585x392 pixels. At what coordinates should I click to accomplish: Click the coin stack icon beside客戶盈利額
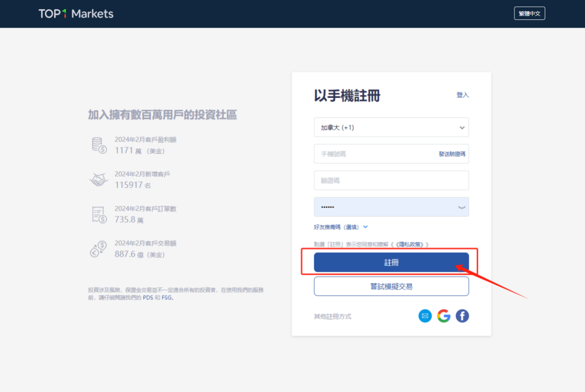pyautogui.click(x=99, y=145)
